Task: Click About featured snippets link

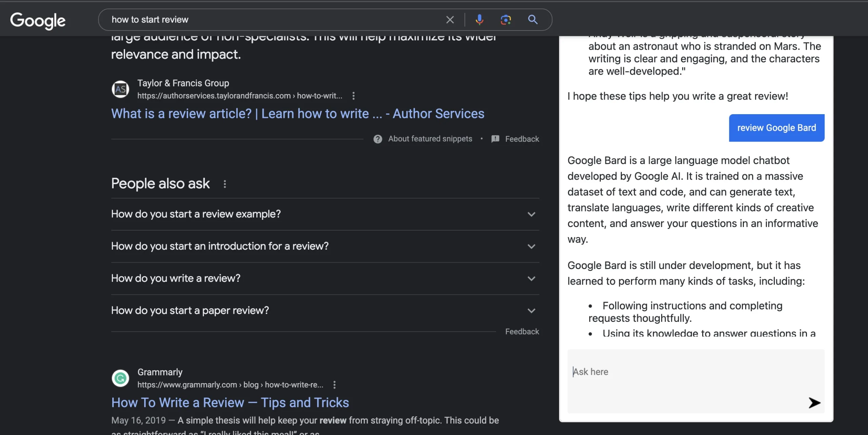Action: [x=430, y=139]
